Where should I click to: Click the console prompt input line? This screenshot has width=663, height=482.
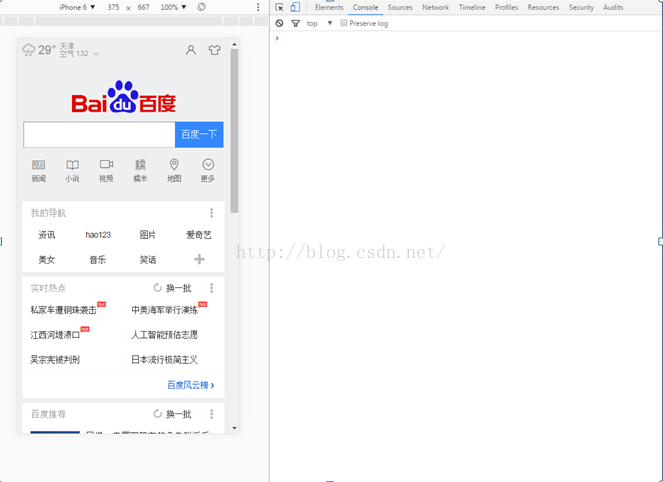[x=465, y=38]
